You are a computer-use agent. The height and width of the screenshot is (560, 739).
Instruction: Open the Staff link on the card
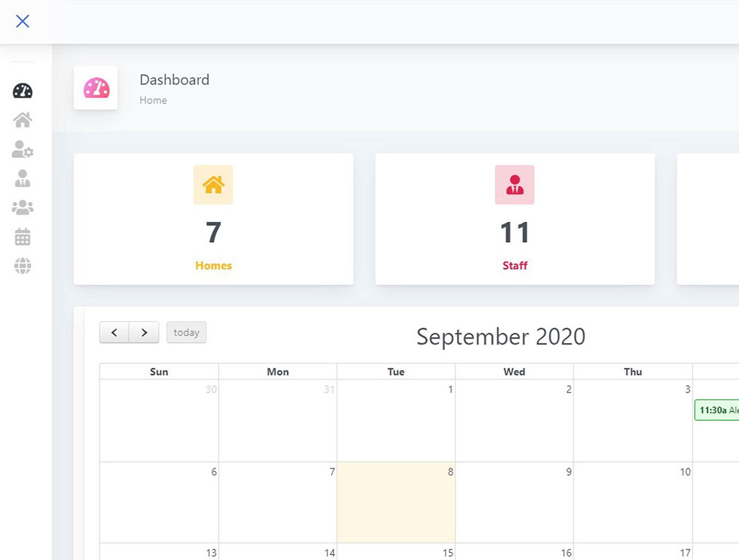coord(515,266)
